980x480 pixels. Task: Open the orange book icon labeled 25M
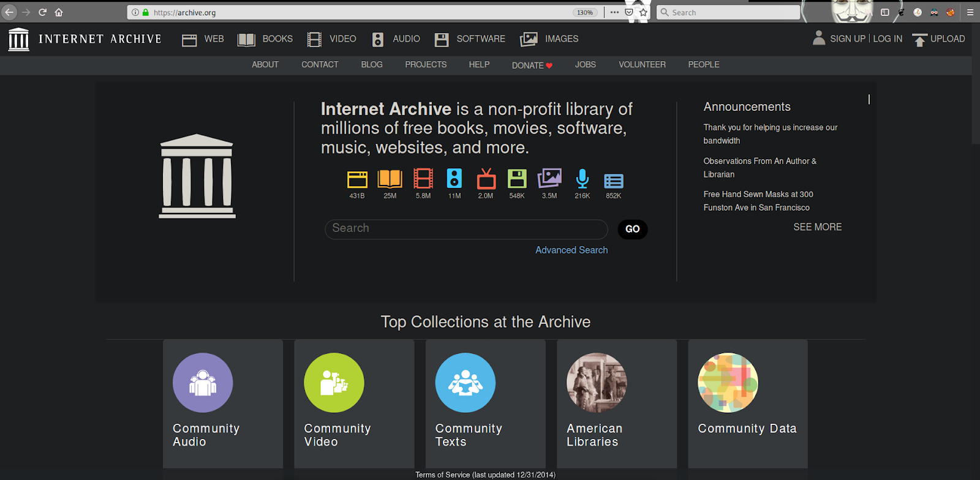point(390,179)
